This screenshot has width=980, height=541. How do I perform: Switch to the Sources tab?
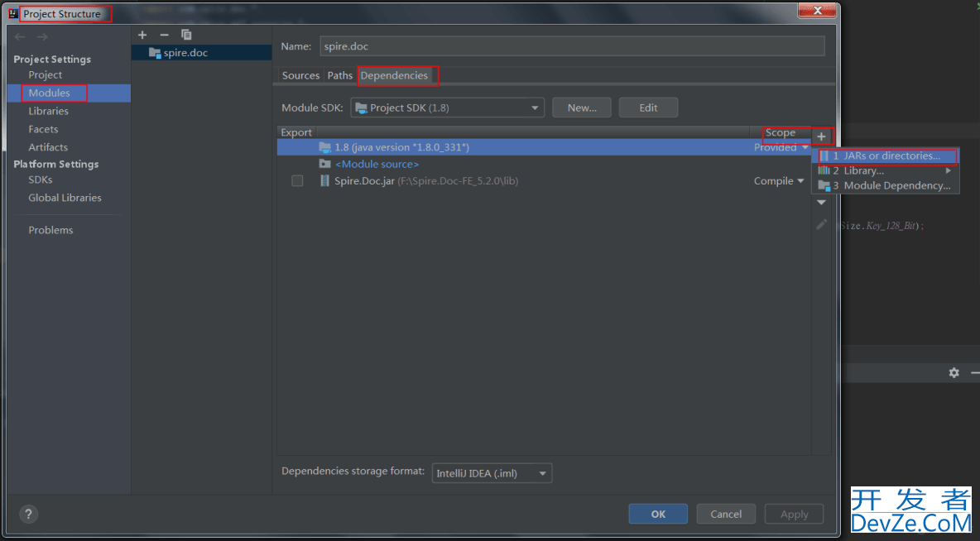click(x=300, y=75)
